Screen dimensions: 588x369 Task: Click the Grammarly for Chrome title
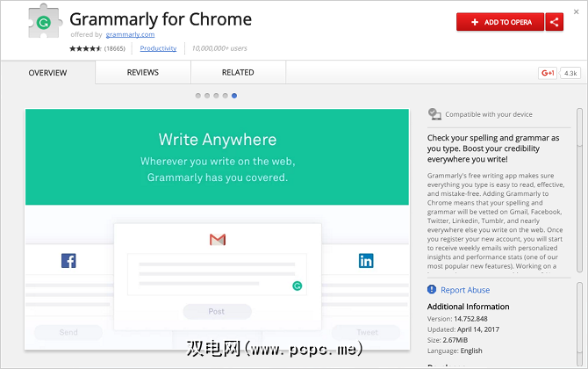tap(161, 19)
